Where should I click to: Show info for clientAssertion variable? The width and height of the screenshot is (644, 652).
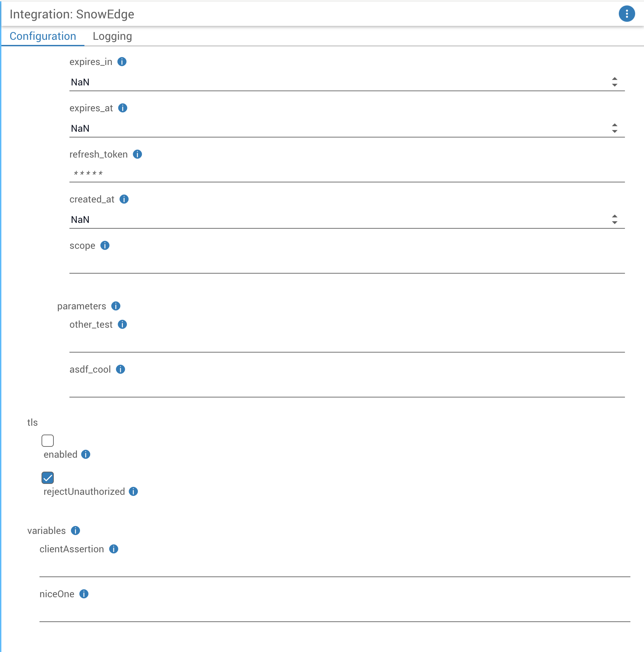pyautogui.click(x=114, y=549)
